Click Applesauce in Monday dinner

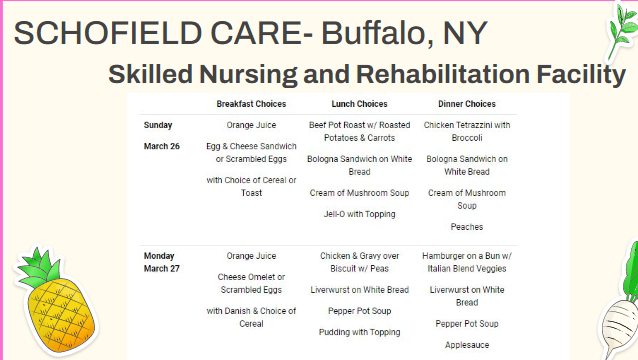click(x=467, y=345)
